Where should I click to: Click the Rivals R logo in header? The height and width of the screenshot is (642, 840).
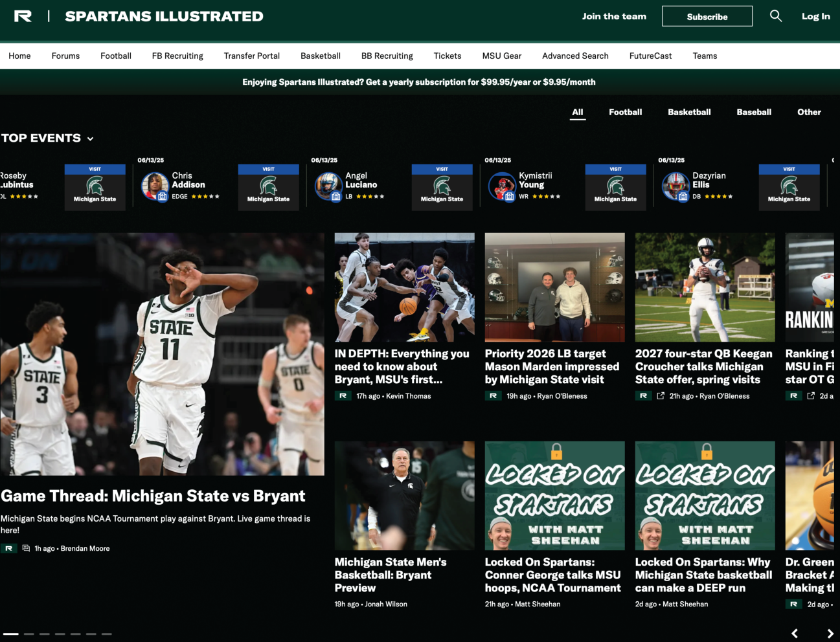coord(23,16)
